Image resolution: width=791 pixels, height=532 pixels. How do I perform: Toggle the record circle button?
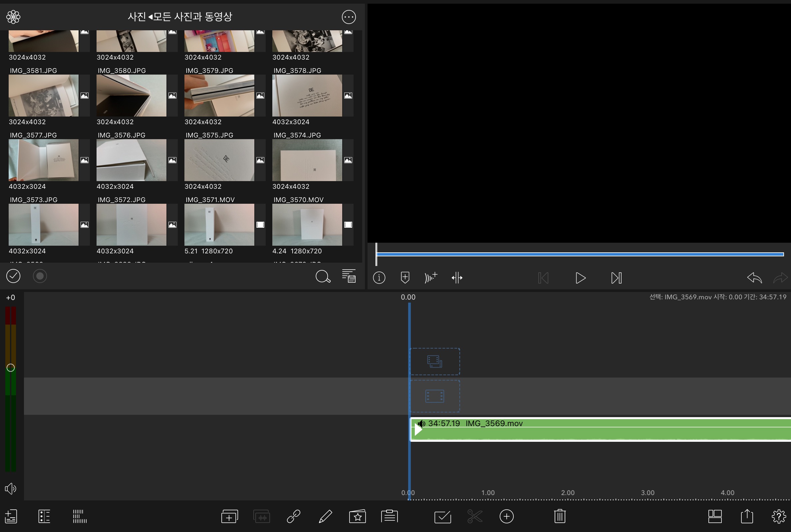pos(40,276)
